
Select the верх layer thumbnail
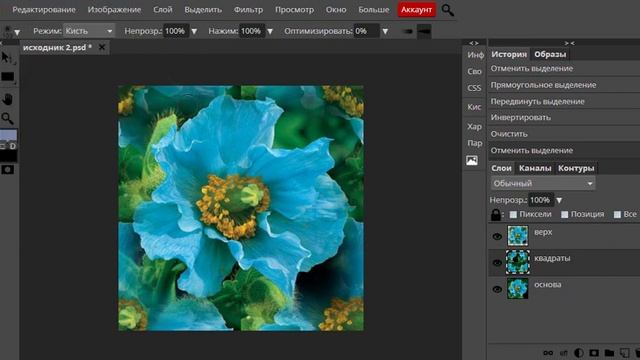518,236
